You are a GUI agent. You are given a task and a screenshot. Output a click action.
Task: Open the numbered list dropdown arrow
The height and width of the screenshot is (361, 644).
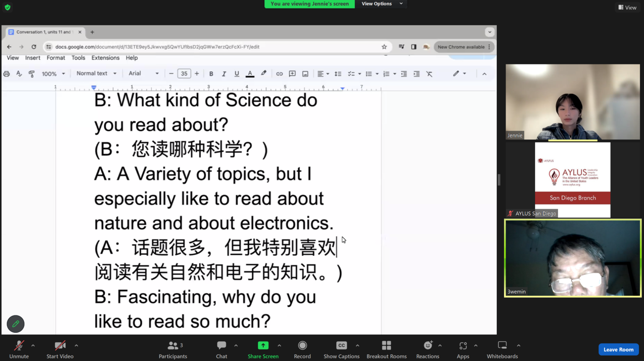pyautogui.click(x=395, y=74)
